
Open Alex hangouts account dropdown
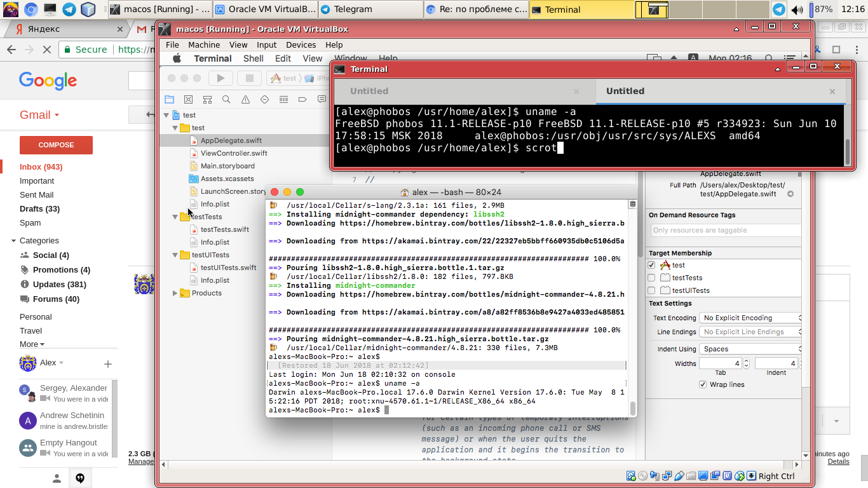[61, 363]
